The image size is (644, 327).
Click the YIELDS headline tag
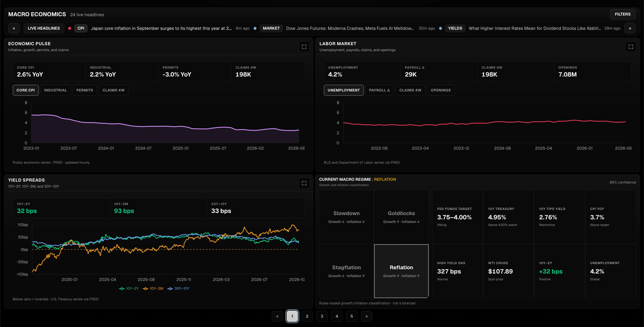(x=455, y=28)
